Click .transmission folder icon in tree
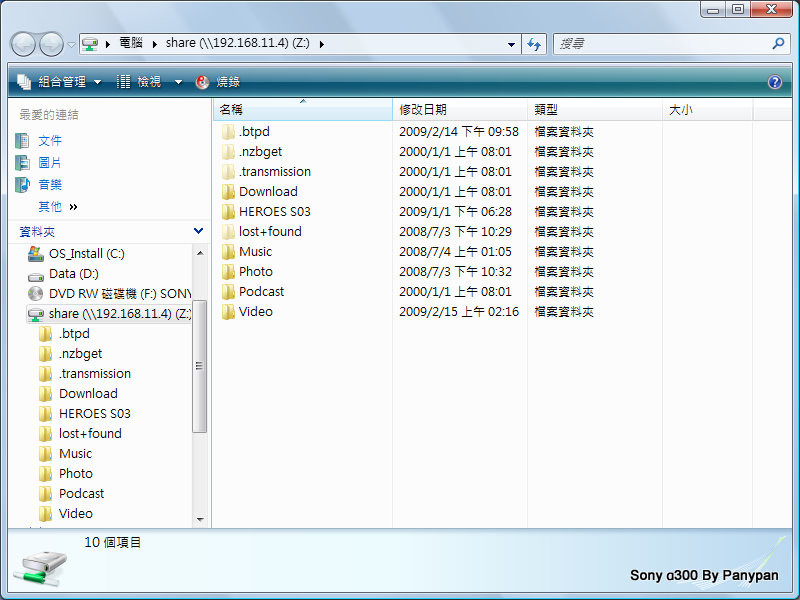The width and height of the screenshot is (800, 600). coord(45,373)
